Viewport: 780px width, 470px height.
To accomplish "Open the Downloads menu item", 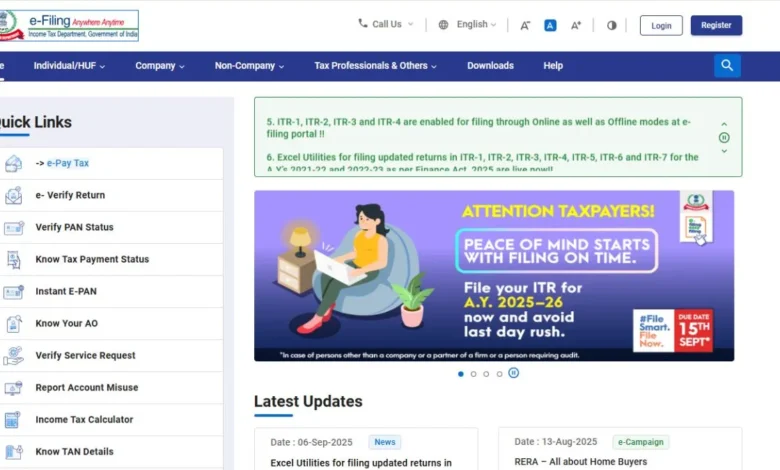I will click(490, 66).
